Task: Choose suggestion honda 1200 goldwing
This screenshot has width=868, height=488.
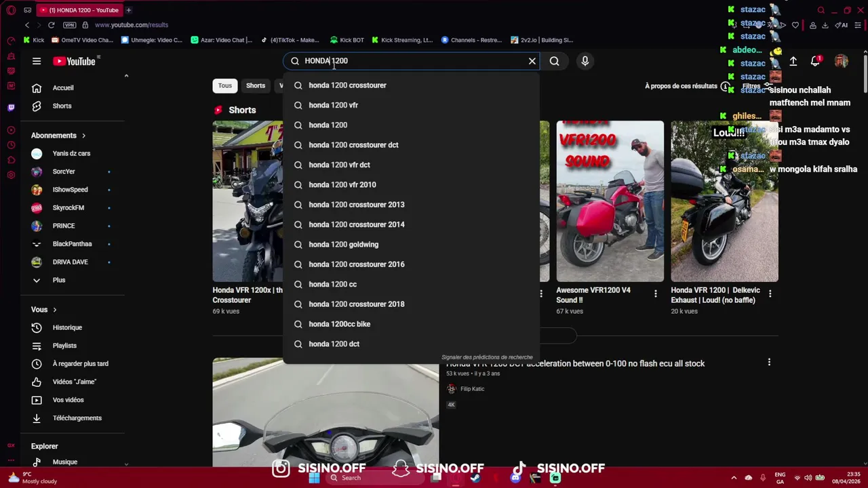Action: tap(411, 245)
